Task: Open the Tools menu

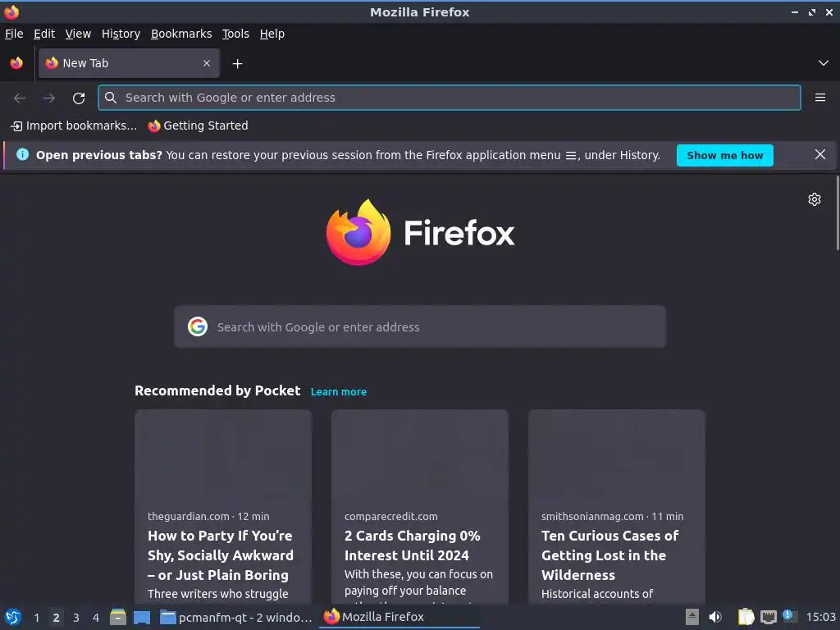Action: tap(235, 34)
